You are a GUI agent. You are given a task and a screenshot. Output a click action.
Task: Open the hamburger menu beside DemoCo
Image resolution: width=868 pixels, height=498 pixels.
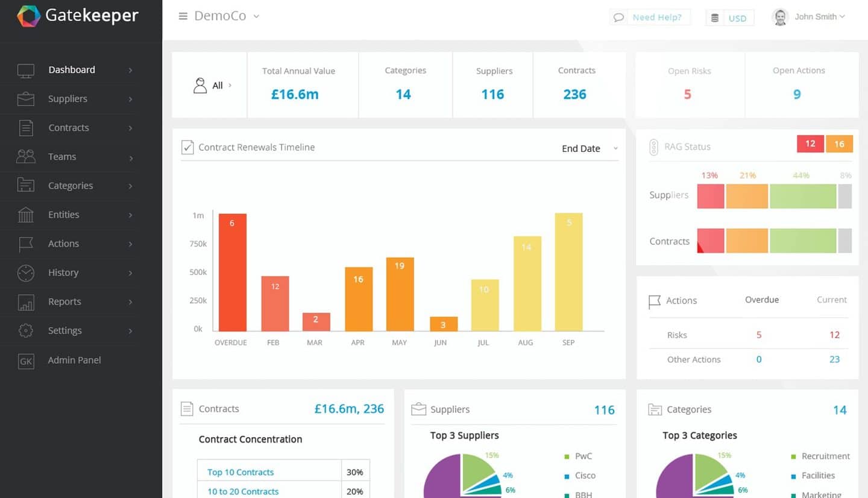183,16
